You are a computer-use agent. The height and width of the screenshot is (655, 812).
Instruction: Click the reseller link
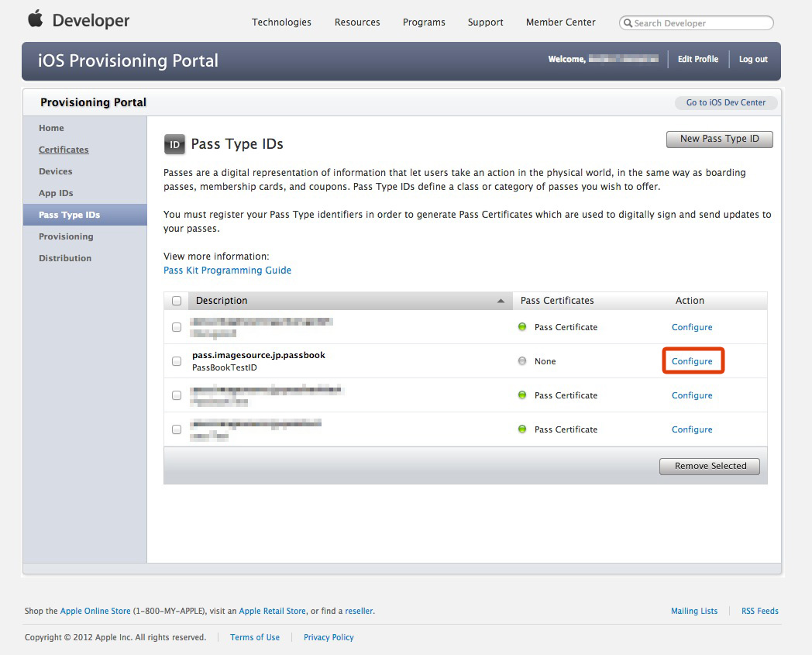pos(359,611)
